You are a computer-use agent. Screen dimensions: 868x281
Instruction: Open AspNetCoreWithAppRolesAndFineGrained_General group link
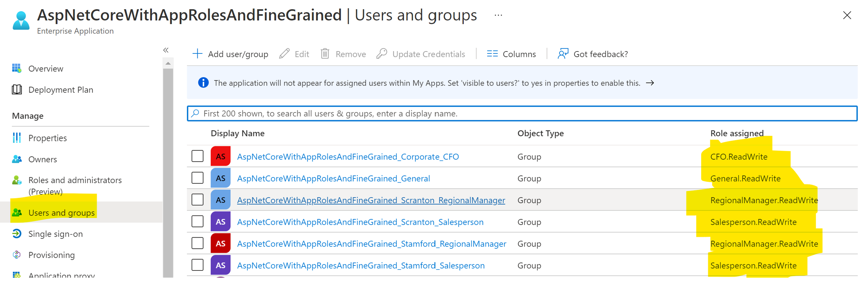point(333,178)
